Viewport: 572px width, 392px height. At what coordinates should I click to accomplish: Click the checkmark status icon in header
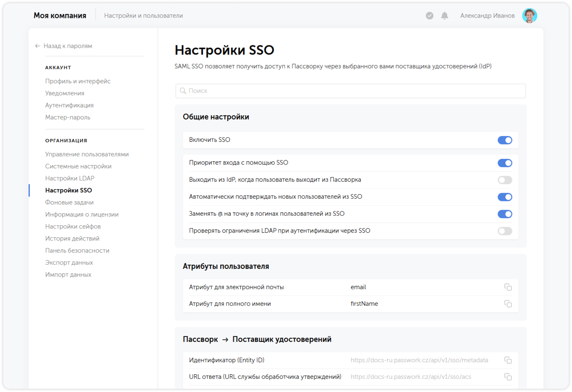click(429, 16)
